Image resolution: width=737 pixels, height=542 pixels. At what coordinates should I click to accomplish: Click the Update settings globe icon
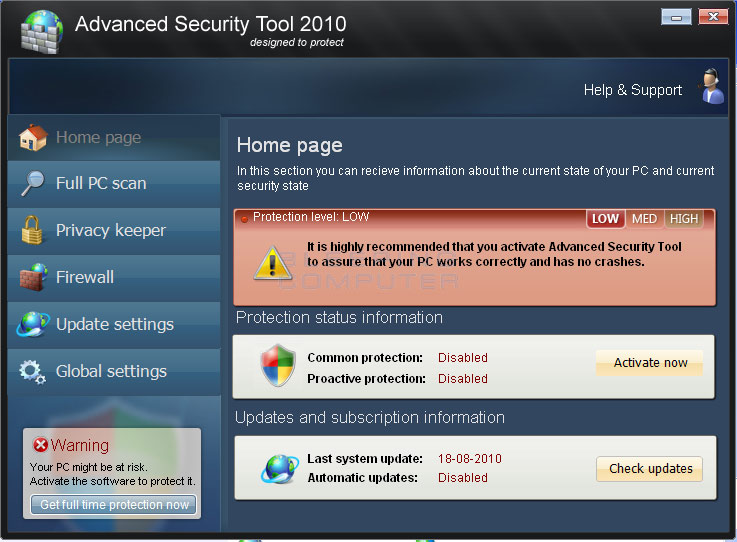(x=32, y=324)
